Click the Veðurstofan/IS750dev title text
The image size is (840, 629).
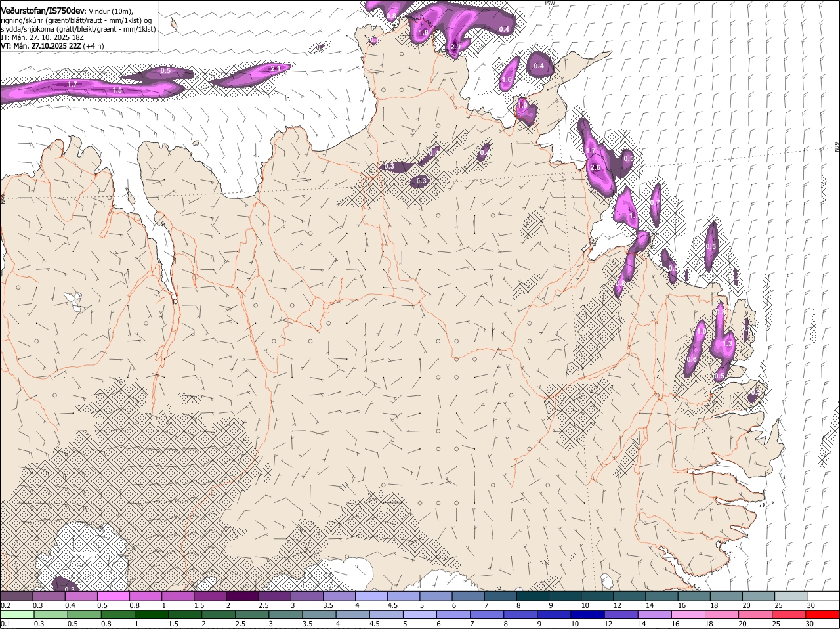tap(43, 11)
